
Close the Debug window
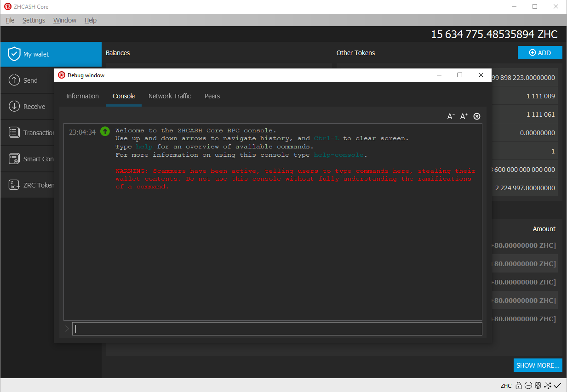[x=481, y=75]
